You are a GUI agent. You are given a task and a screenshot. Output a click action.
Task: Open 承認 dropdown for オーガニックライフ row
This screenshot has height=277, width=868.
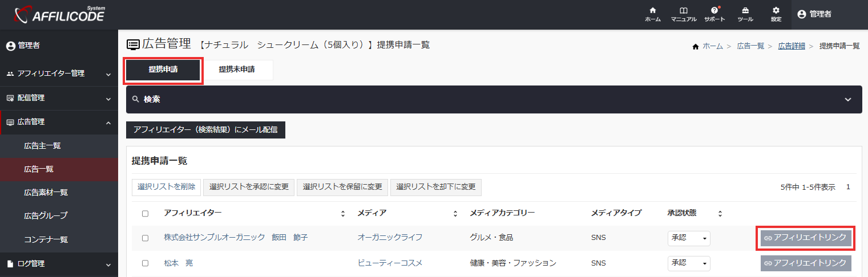pos(689,238)
